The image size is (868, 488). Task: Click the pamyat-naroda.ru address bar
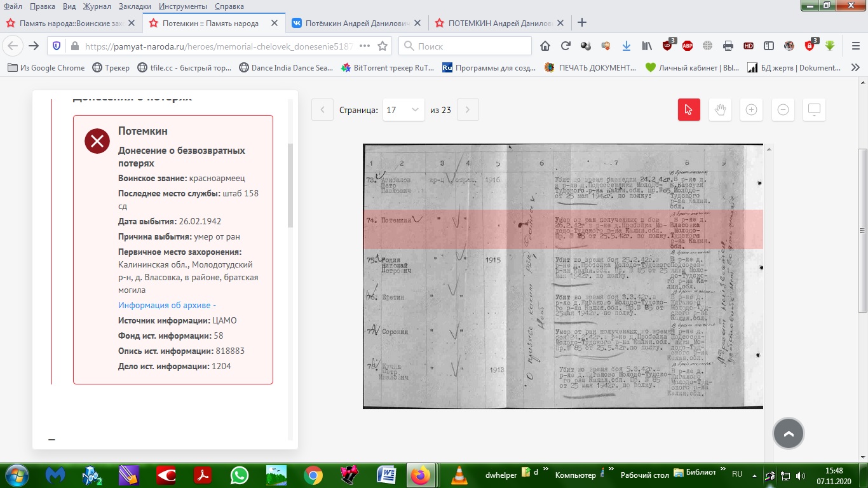click(219, 46)
